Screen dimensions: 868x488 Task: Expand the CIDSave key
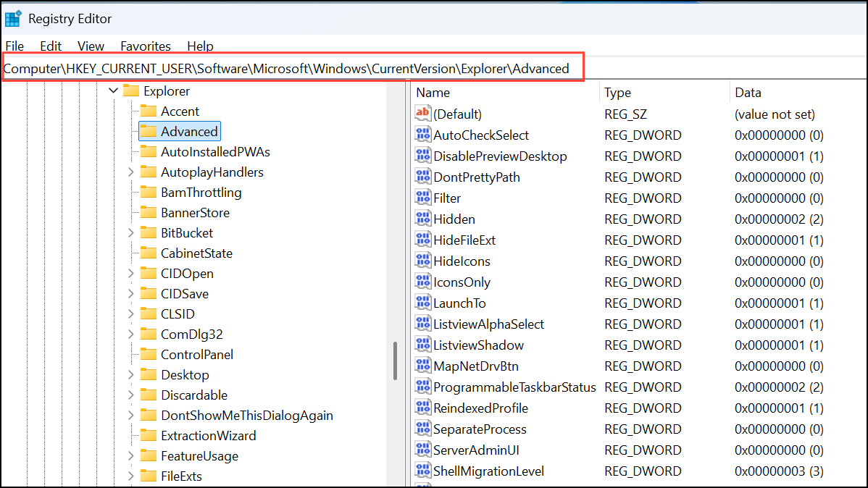(131, 294)
